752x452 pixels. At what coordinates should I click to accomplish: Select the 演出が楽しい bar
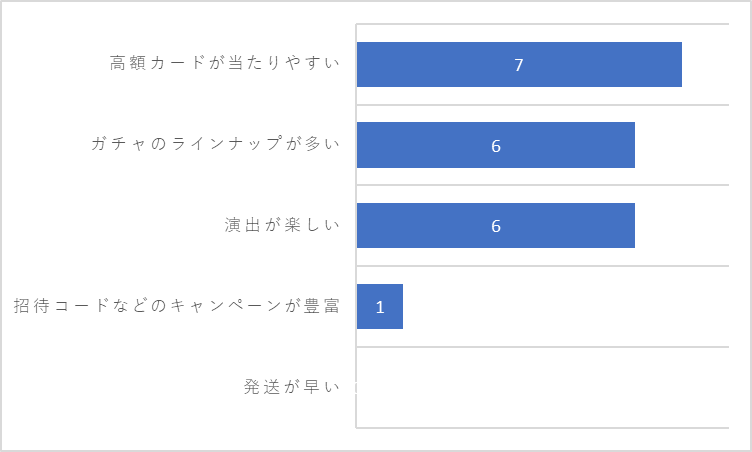pos(495,226)
